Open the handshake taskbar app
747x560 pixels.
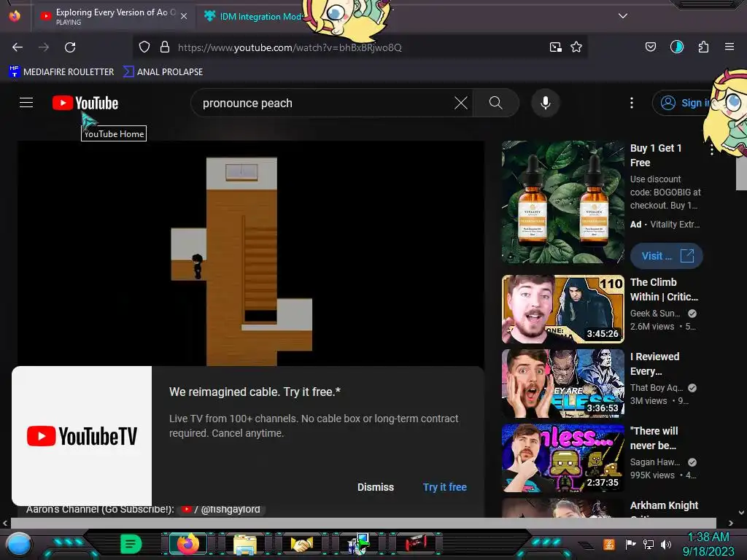pos(301,544)
